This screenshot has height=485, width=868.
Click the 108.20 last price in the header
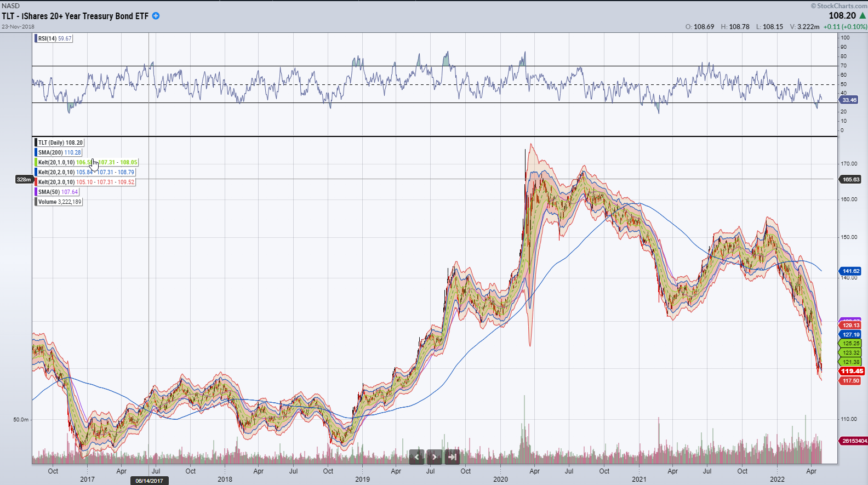(x=842, y=16)
